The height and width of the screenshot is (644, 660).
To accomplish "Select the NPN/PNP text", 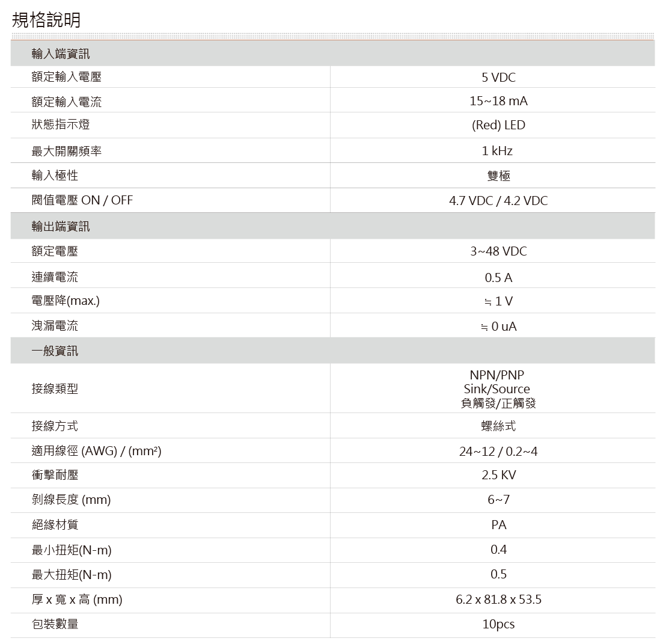I will point(497,375).
